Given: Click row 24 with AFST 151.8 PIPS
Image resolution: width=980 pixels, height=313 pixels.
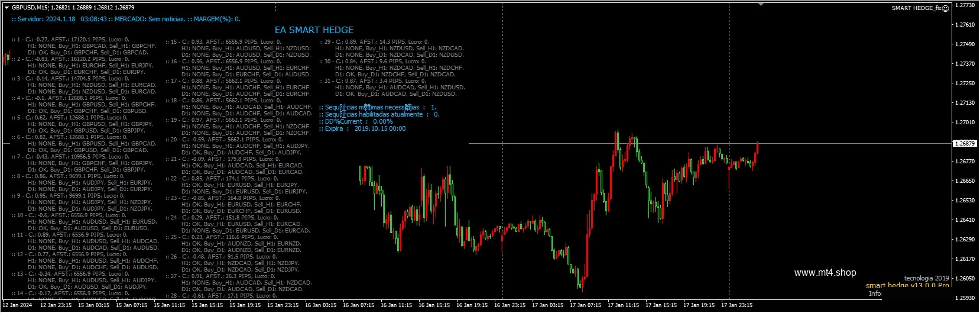Looking at the screenshot, I should 222,218.
